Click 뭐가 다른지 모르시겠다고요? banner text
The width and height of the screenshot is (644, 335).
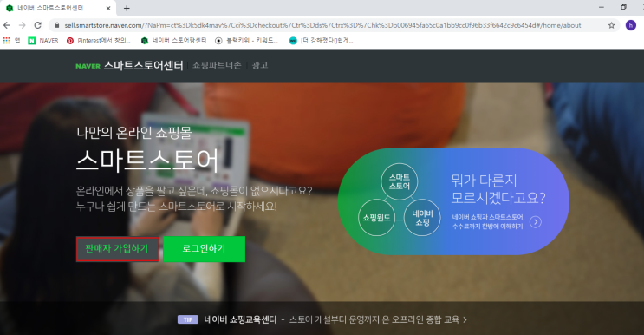click(498, 189)
